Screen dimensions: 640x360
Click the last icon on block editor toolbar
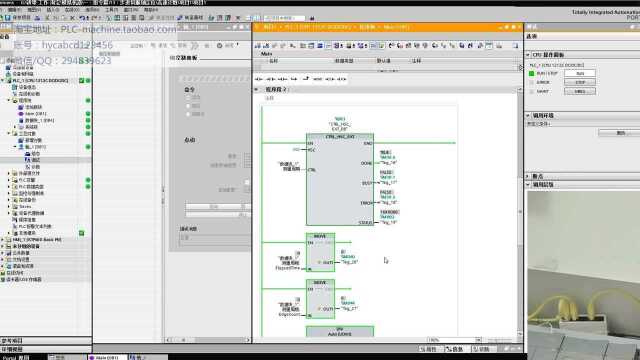pos(515,45)
